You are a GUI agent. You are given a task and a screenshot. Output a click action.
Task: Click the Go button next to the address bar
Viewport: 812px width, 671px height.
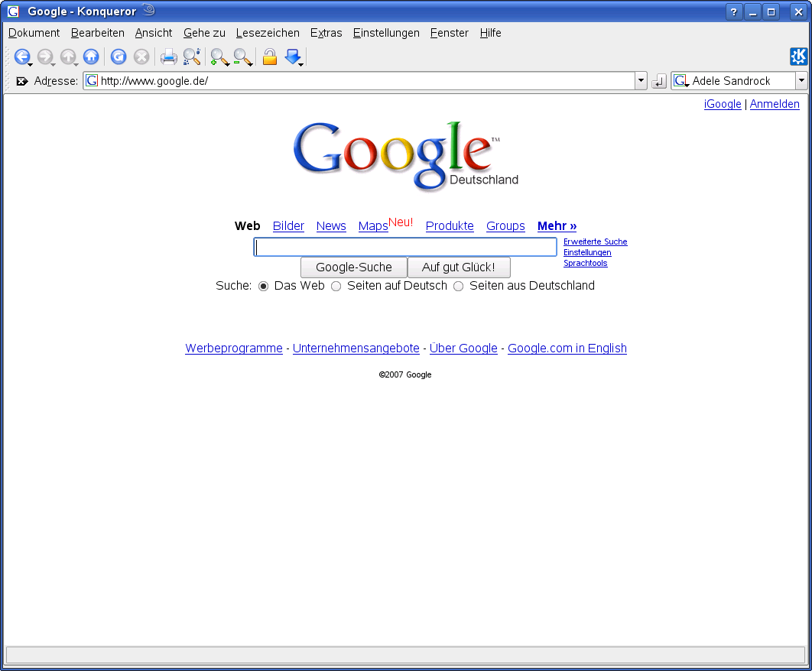click(659, 81)
